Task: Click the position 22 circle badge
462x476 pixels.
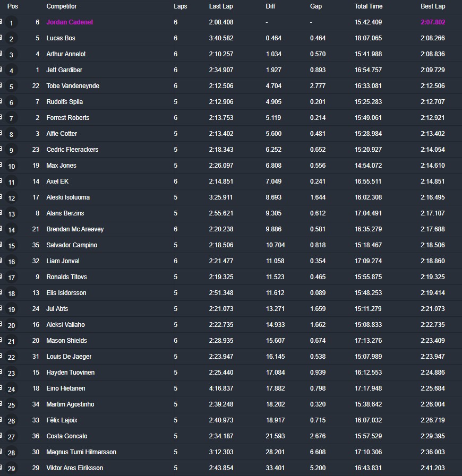Action: pyautogui.click(x=11, y=357)
